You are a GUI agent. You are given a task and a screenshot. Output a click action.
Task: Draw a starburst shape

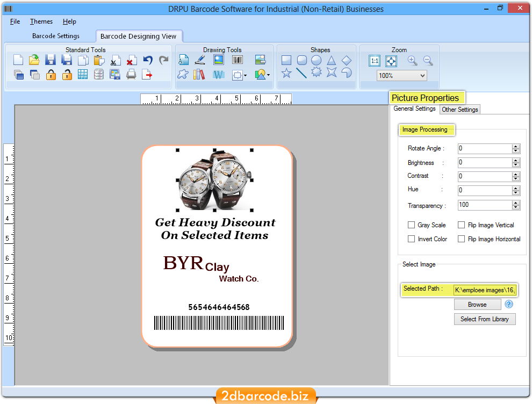point(317,72)
